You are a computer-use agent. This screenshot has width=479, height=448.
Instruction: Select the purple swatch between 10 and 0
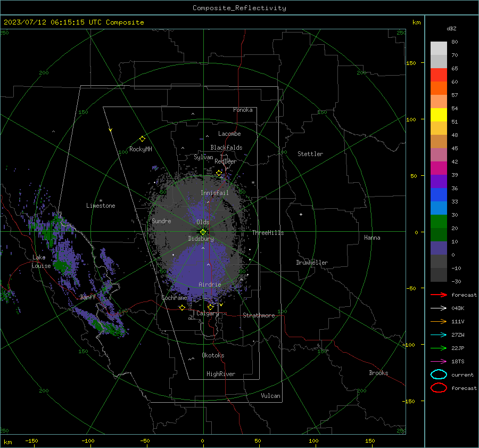[439, 248]
